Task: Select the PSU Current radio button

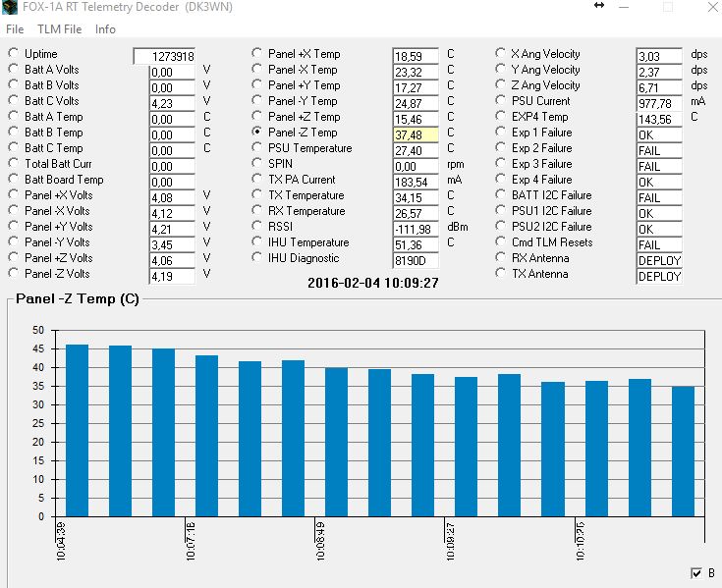Action: [501, 100]
